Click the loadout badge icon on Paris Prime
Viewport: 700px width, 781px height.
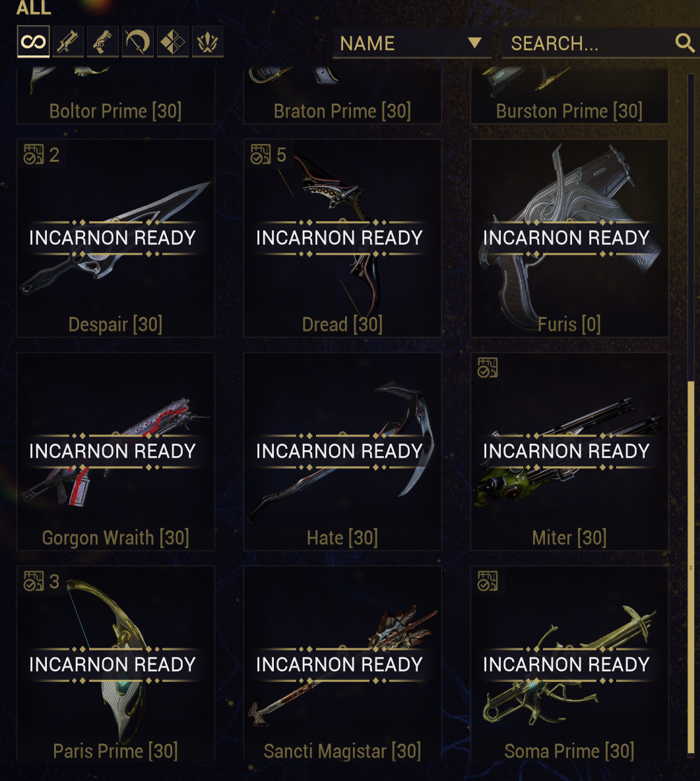click(x=34, y=581)
